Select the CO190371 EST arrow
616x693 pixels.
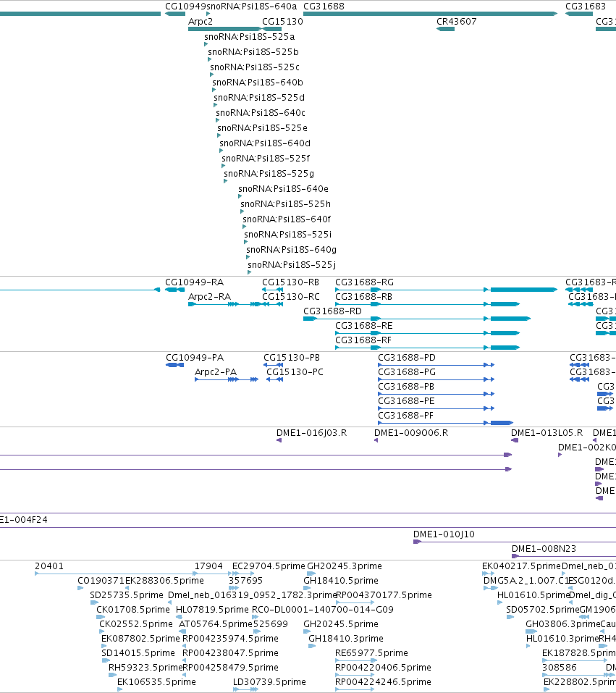pos(80,588)
